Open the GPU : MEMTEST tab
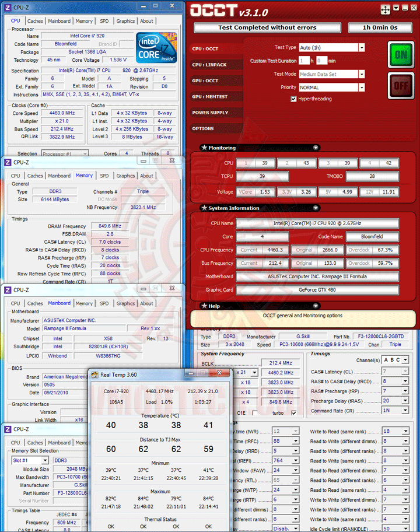 point(216,96)
